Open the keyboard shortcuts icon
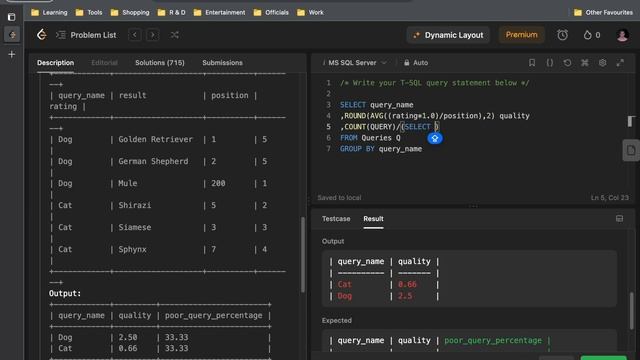640x360 pixels. pyautogui.click(x=585, y=63)
